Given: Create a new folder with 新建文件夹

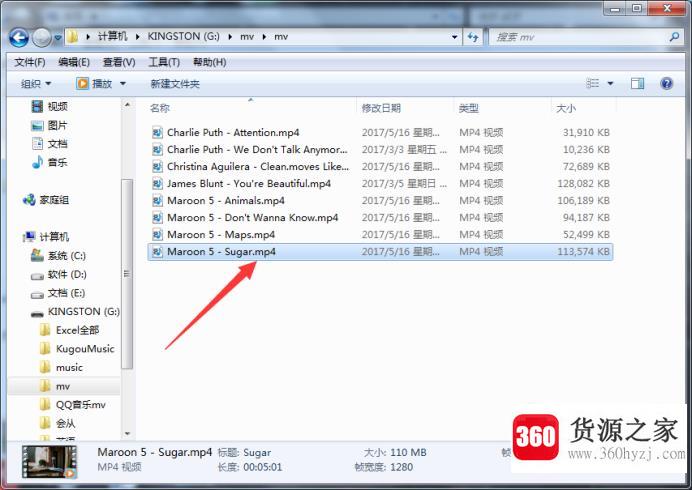Looking at the screenshot, I should click(175, 84).
